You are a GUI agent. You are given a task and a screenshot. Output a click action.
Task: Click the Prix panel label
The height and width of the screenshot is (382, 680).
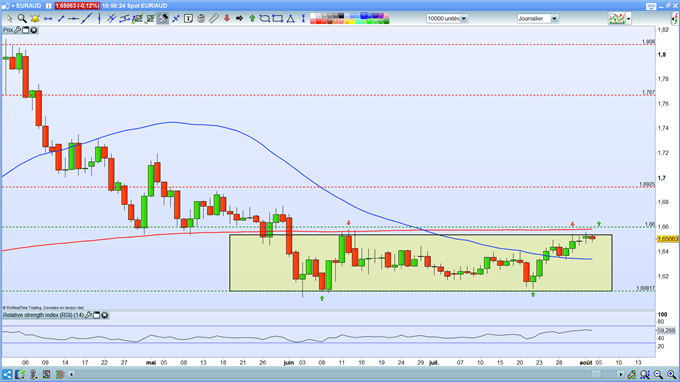click(x=8, y=30)
